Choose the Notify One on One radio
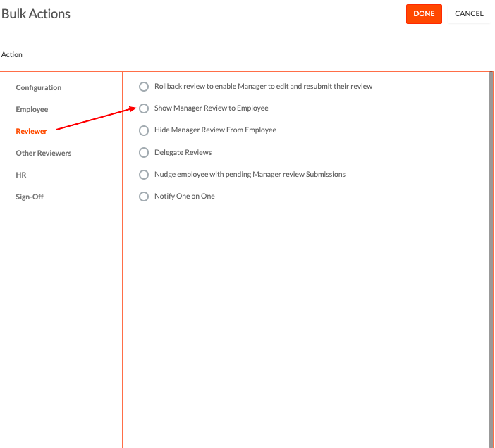495x448 pixels. coord(144,197)
